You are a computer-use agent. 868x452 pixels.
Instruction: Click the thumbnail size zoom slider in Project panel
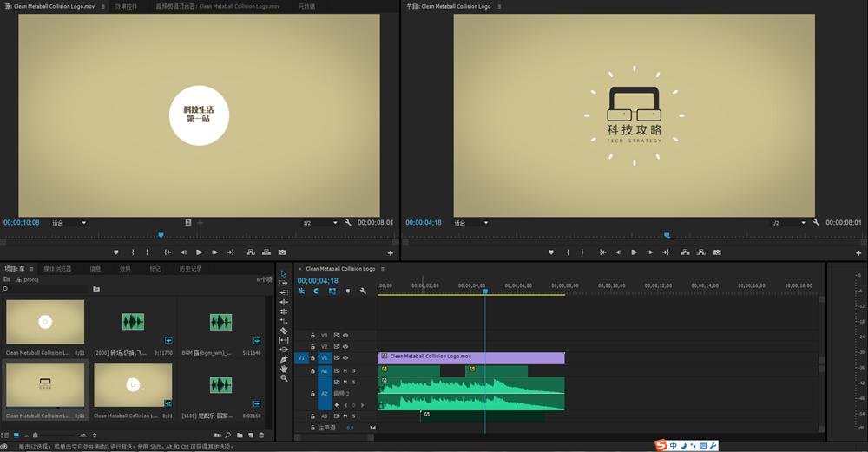point(36,435)
